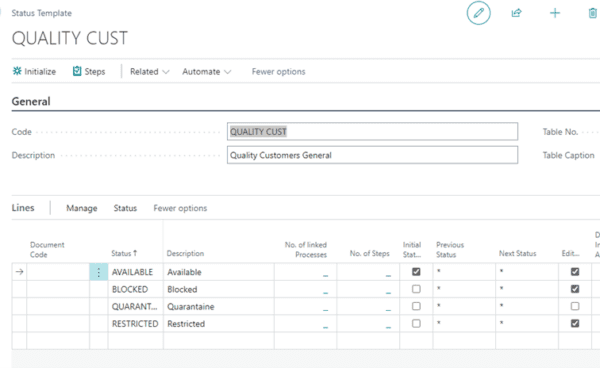Click the empty Document Code cell in AVAILABLE row
The image size is (600, 368).
click(58, 272)
